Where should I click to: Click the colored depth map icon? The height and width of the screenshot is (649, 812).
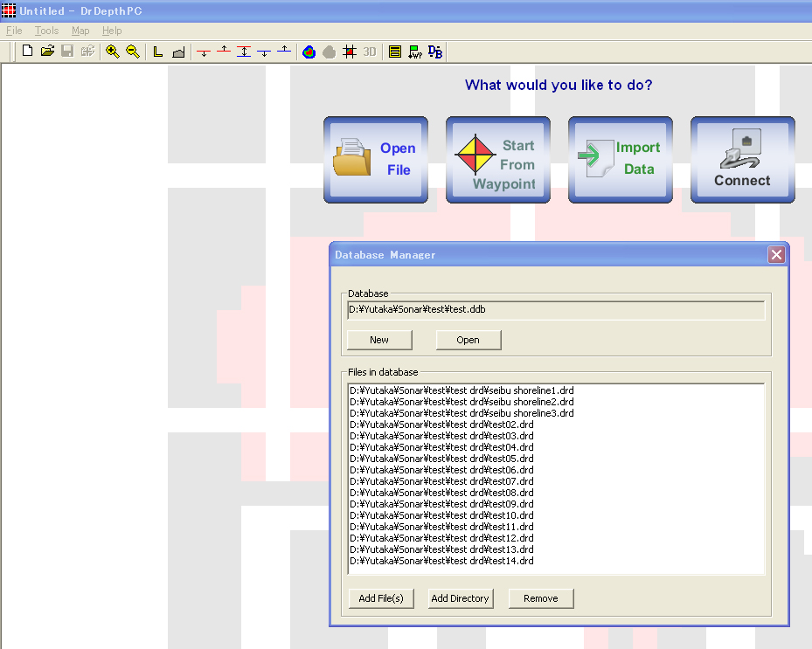click(309, 52)
